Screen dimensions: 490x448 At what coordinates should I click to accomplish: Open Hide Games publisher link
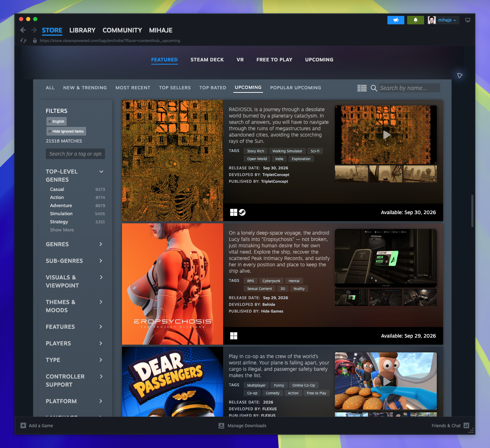pos(272,311)
